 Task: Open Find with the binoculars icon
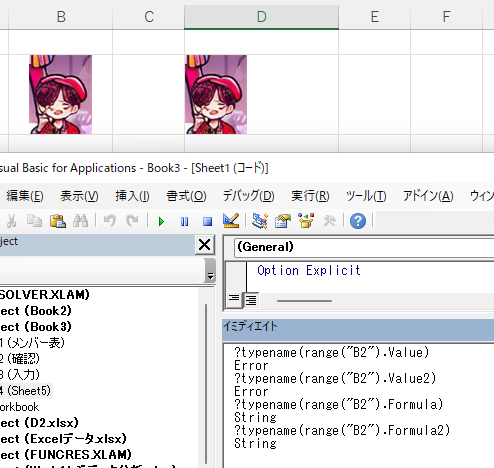point(81,221)
